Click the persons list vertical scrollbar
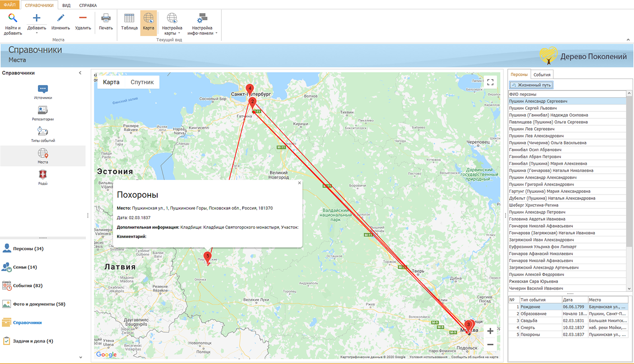The height and width of the screenshot is (364, 634). [x=629, y=191]
